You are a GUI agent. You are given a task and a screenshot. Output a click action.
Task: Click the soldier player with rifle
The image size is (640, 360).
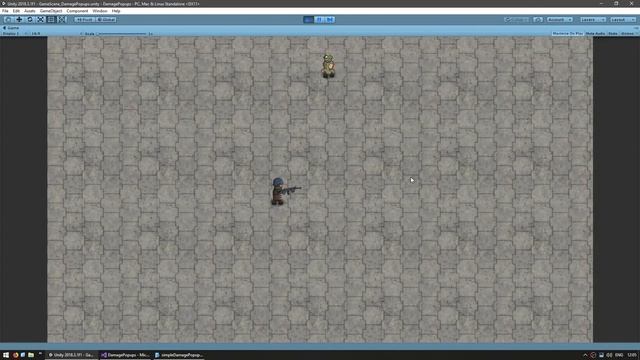pos(285,191)
